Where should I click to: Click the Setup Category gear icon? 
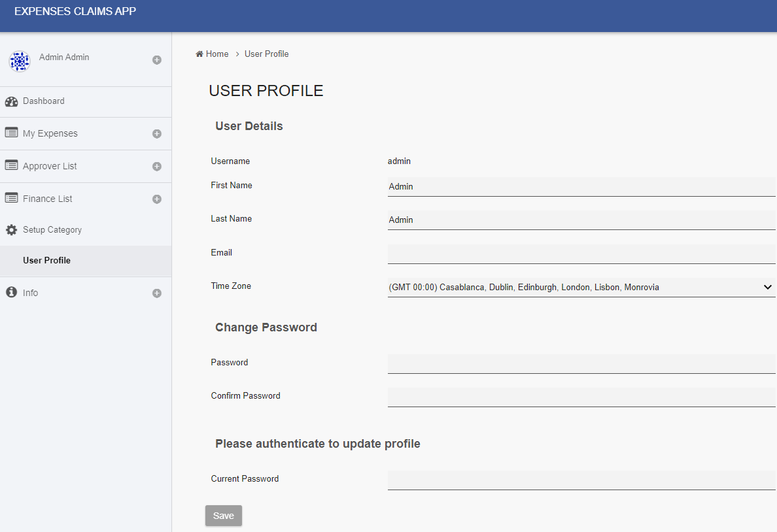(11, 230)
